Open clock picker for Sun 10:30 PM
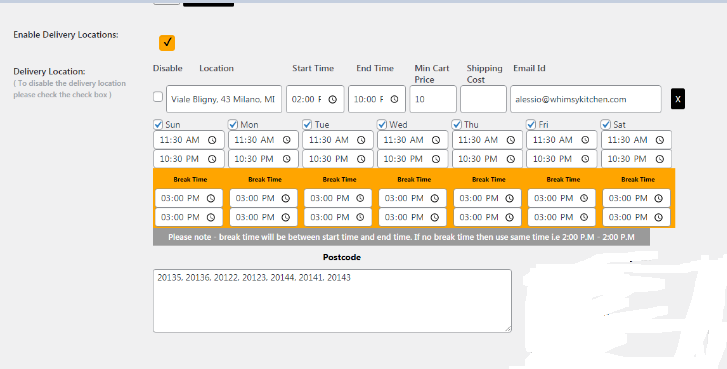 (212, 159)
